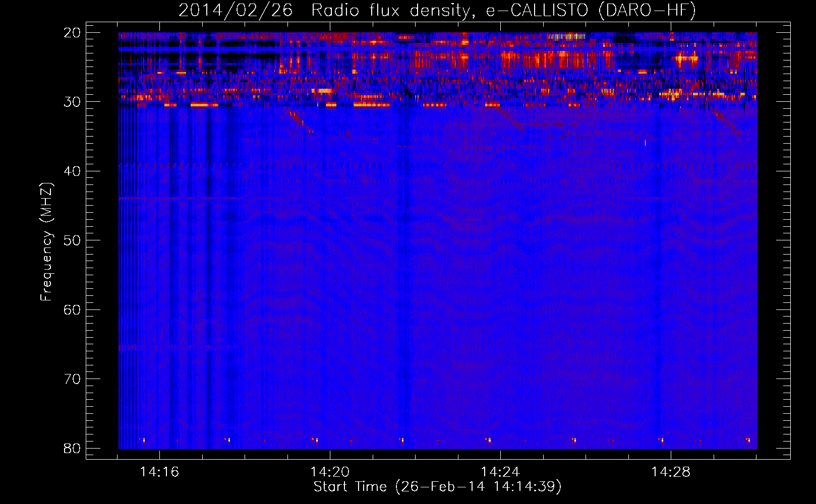The height and width of the screenshot is (504, 816).
Task: Click the 60 frequency tick label
Action: [x=72, y=309]
